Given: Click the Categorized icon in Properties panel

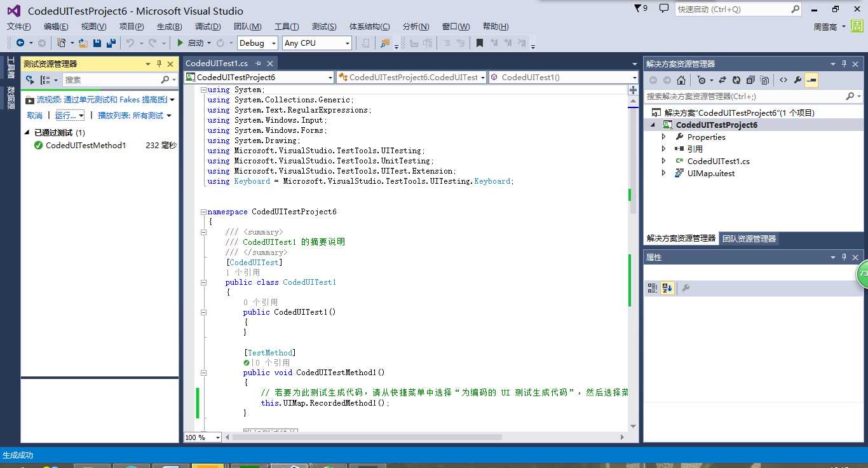Looking at the screenshot, I should [x=653, y=288].
